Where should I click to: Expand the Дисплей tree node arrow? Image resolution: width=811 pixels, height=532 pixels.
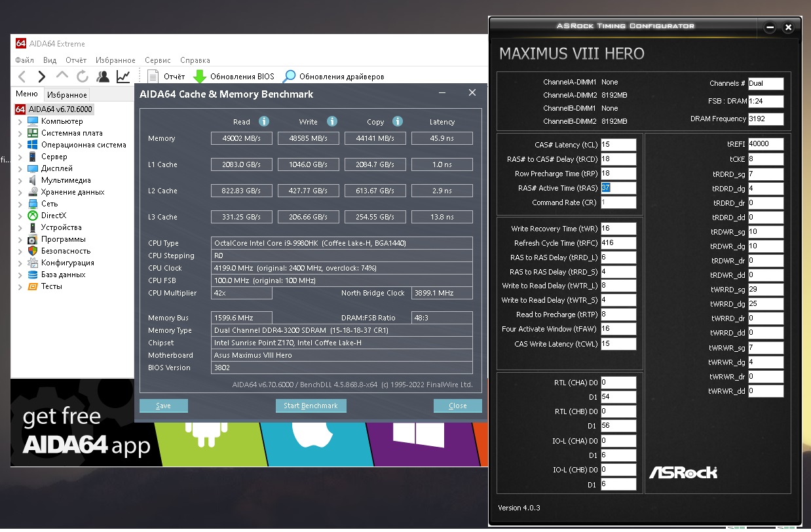tap(20, 168)
